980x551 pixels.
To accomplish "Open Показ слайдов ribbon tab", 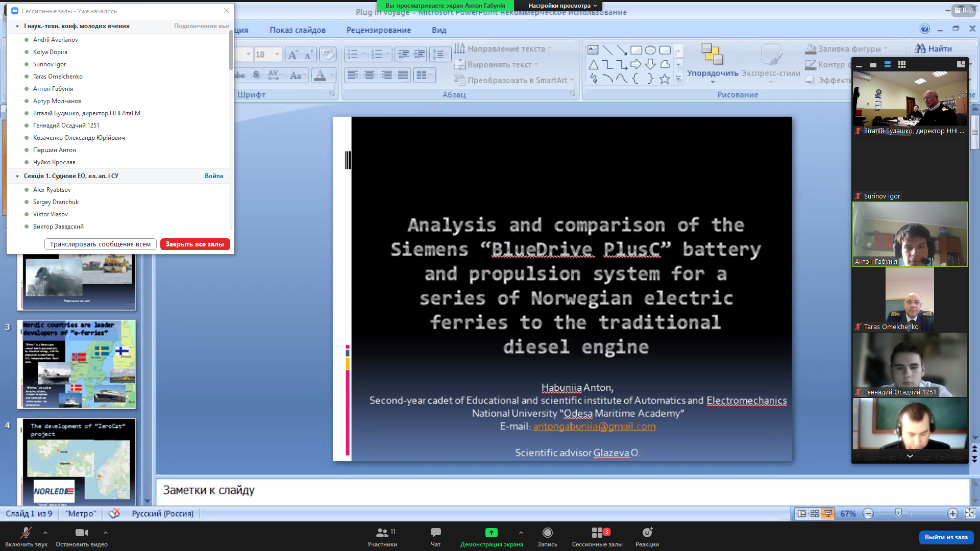I will (298, 30).
